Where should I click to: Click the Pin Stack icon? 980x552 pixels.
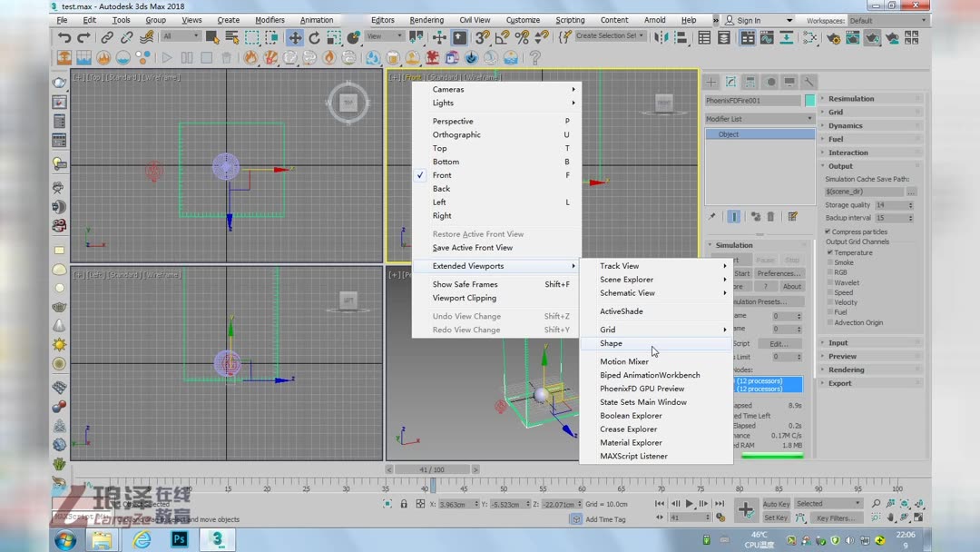tap(712, 217)
